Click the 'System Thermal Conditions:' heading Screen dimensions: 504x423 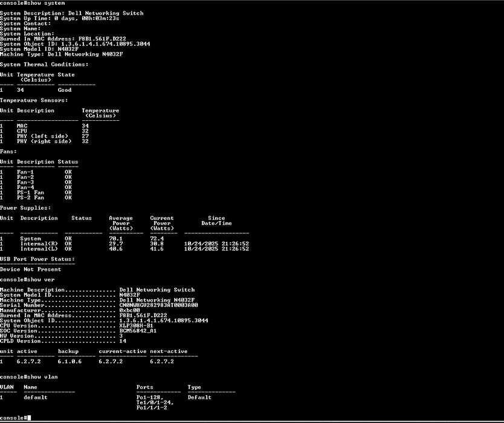click(x=44, y=65)
